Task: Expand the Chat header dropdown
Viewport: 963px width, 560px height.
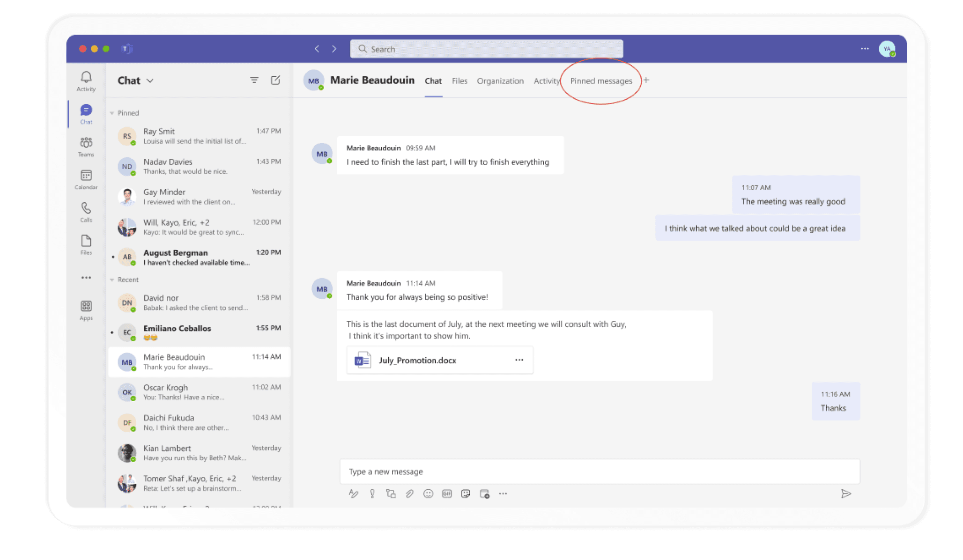Action: coord(150,81)
